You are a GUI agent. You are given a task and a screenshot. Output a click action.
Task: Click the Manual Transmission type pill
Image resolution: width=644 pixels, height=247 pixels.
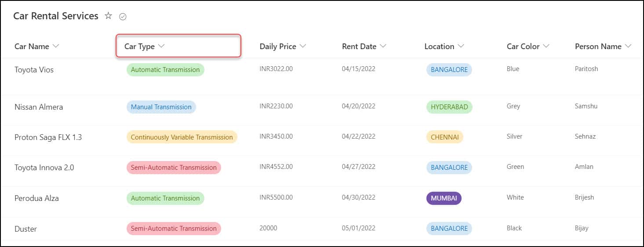tap(161, 107)
